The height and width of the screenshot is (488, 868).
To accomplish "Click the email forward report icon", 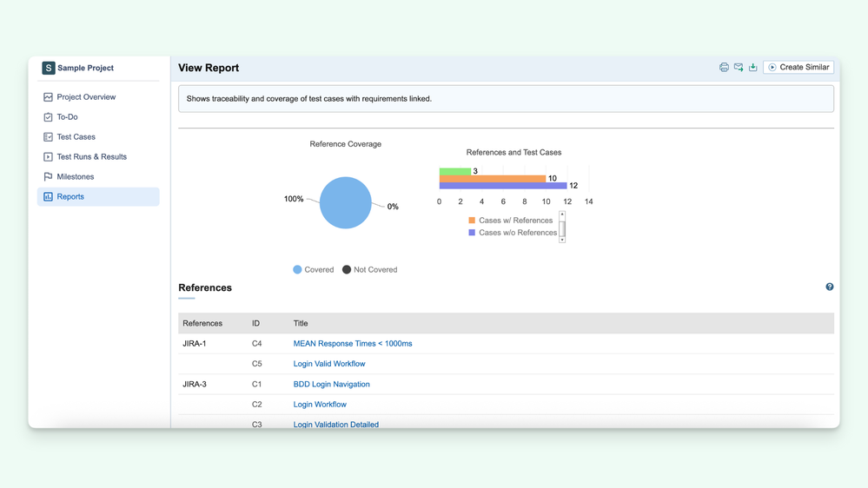I will [739, 68].
